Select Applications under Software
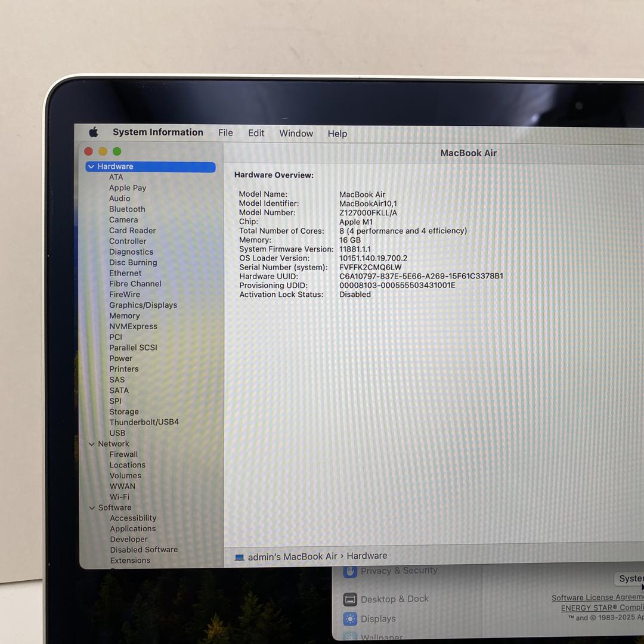Viewport: 644px width, 644px height. pos(133,529)
